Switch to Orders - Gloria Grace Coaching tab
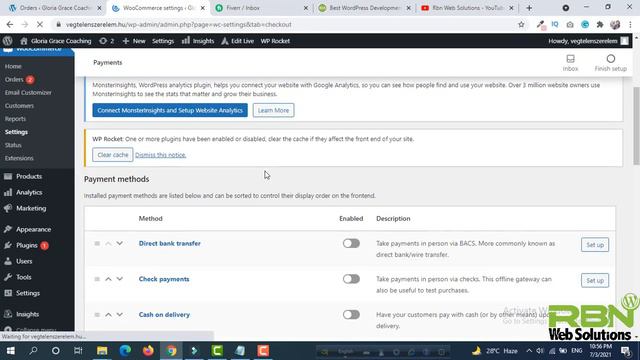This screenshot has width=640, height=360. 55,8
